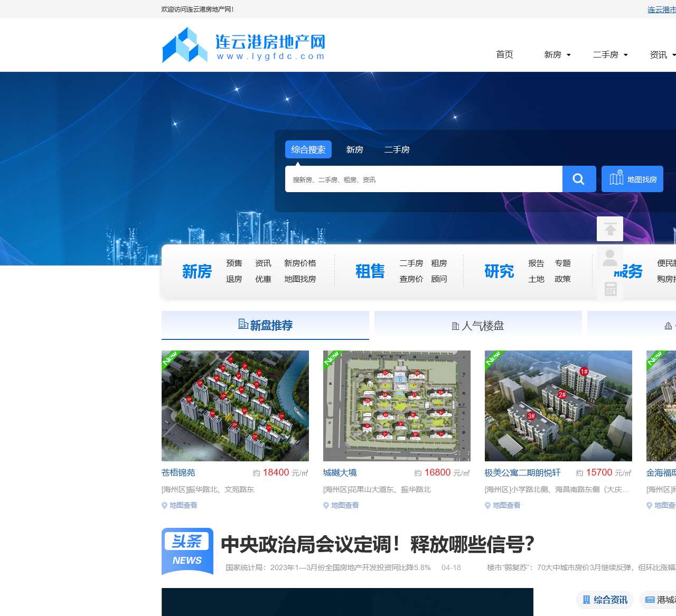
Task: Click the magnifier search button
Action: [579, 179]
